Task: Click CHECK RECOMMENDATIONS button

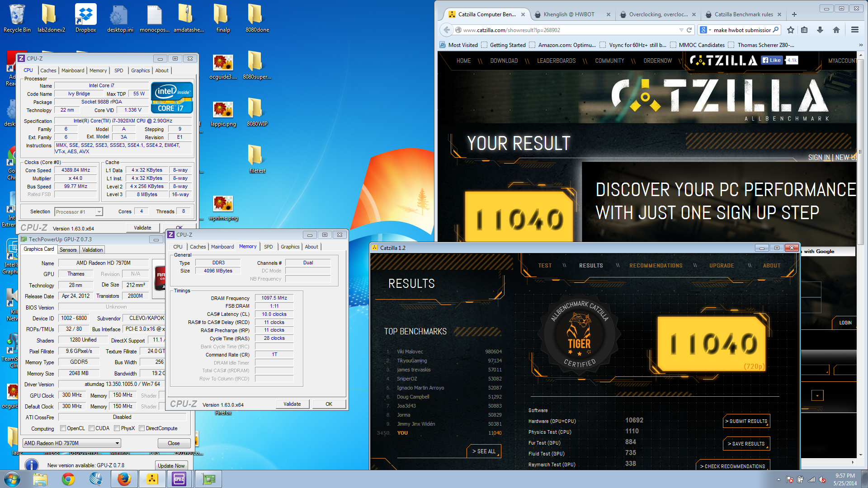Action: coord(732,466)
